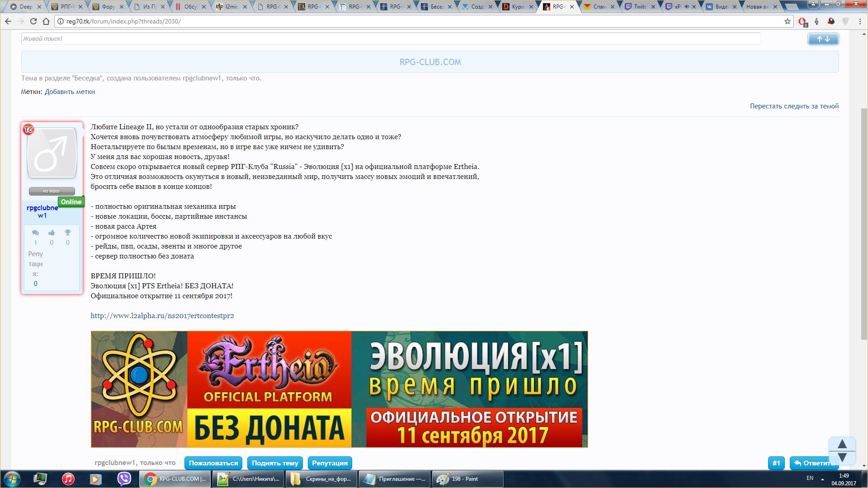Click the male avatar of rpgclubnew1
The width and height of the screenshot is (868, 488).
coord(52,153)
